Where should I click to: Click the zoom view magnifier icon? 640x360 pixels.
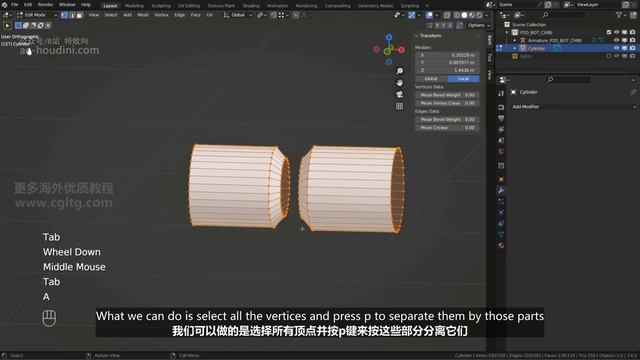click(400, 71)
